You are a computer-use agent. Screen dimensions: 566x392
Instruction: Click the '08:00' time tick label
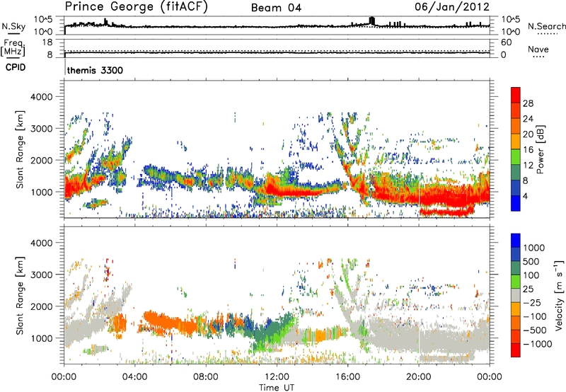click(x=206, y=377)
